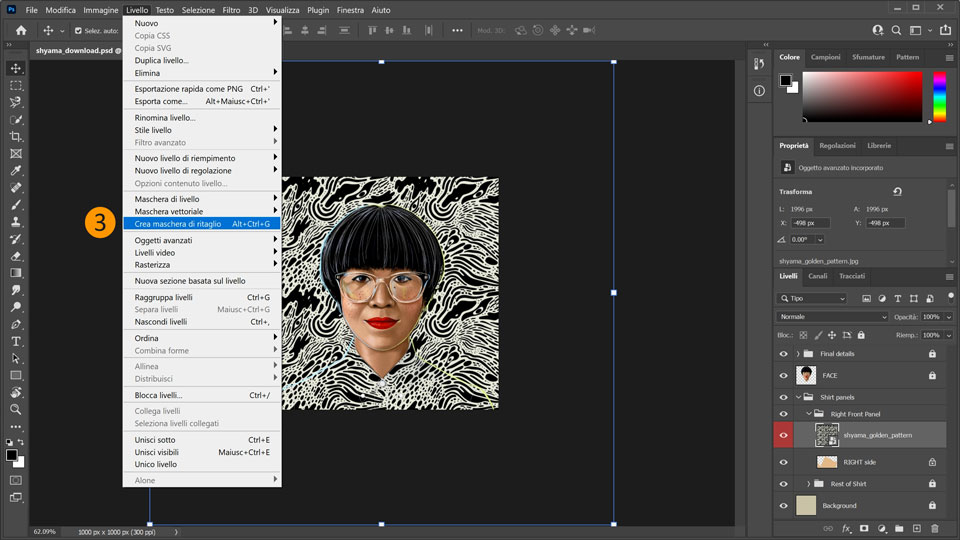Pick the Type tool (T)
Image resolution: width=960 pixels, height=540 pixels.
click(x=16, y=341)
